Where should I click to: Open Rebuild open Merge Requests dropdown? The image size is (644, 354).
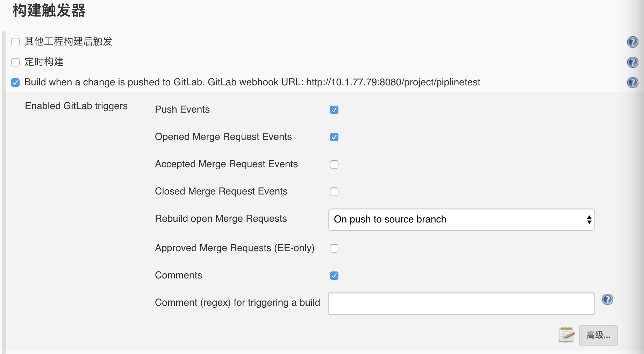pos(461,220)
